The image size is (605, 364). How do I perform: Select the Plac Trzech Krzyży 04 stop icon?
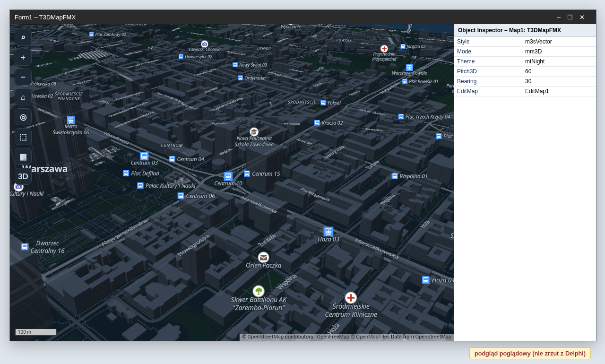[x=401, y=117]
